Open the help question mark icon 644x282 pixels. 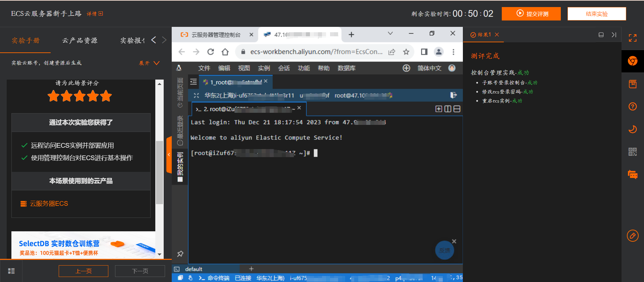coord(633,107)
